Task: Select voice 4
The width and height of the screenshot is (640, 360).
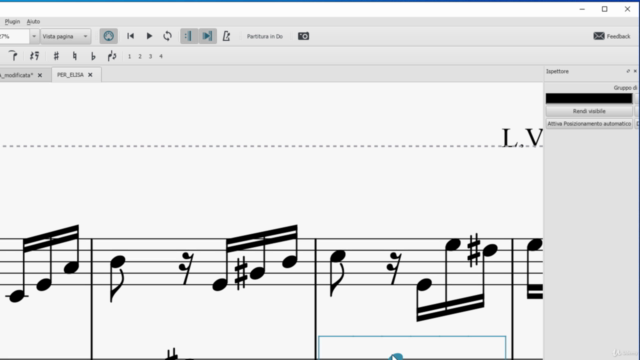Action: 161,56
